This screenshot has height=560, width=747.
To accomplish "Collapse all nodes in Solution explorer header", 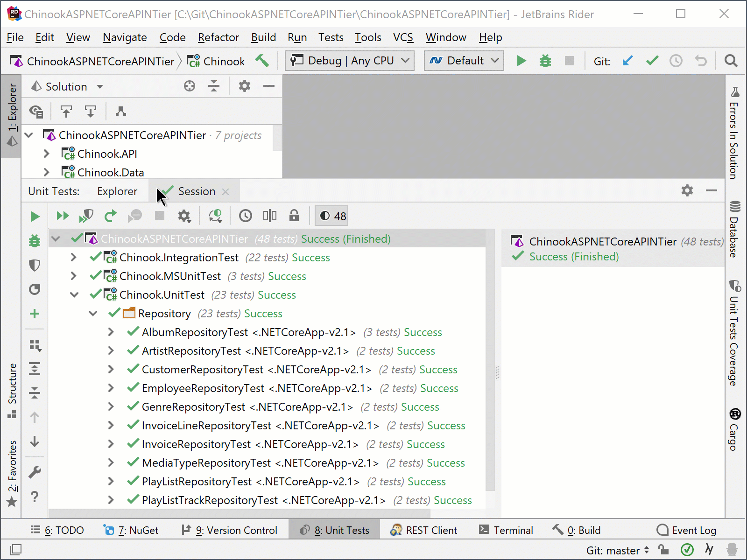I will [214, 86].
